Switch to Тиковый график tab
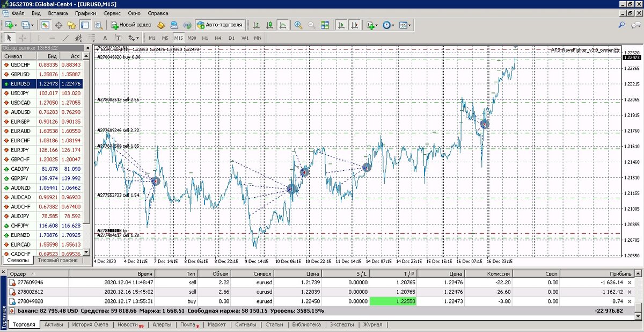This screenshot has width=644, height=332. coord(57,260)
